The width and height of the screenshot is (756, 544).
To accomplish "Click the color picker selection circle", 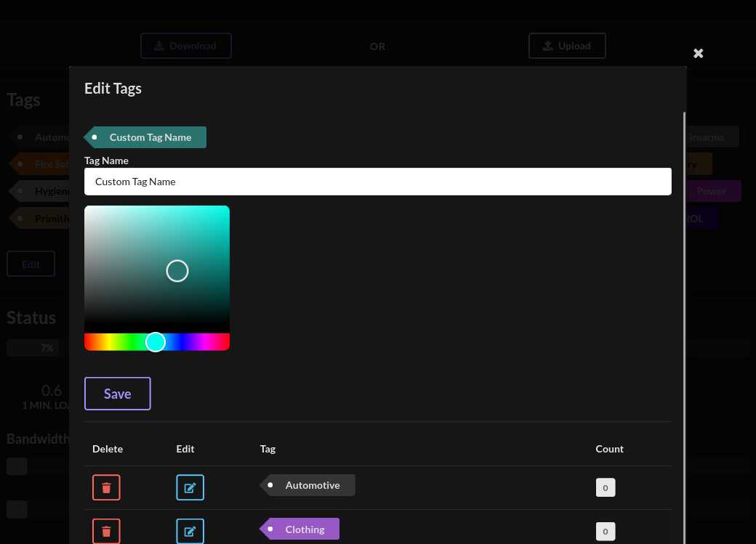I will click(177, 271).
